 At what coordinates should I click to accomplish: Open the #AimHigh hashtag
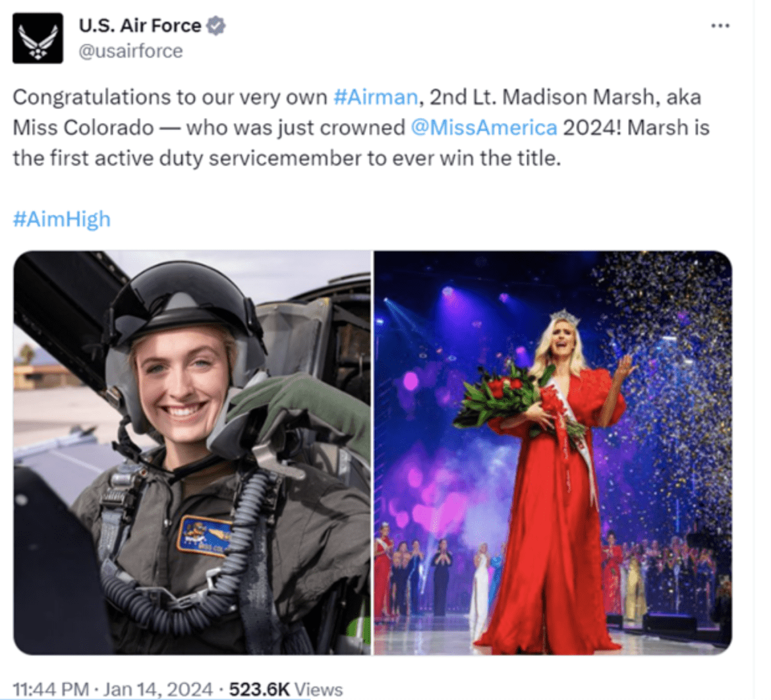(x=61, y=219)
